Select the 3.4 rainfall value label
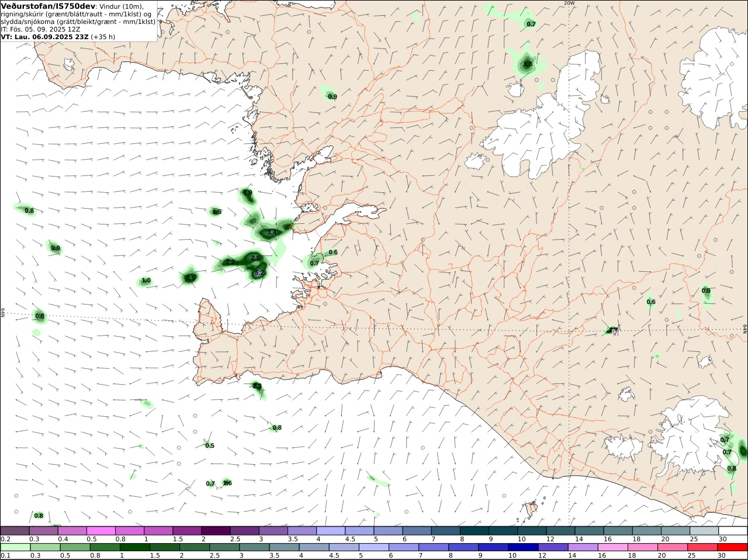This screenshot has height=560, width=748. 271,233
